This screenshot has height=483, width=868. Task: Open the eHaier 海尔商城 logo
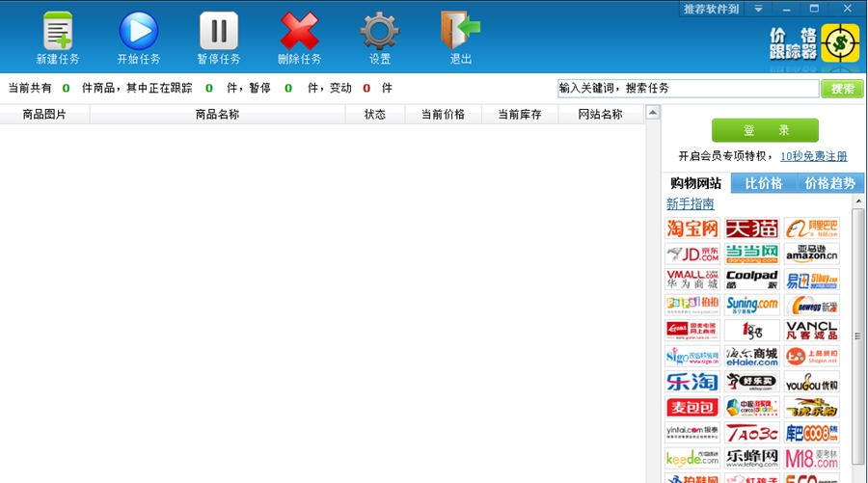pos(751,357)
